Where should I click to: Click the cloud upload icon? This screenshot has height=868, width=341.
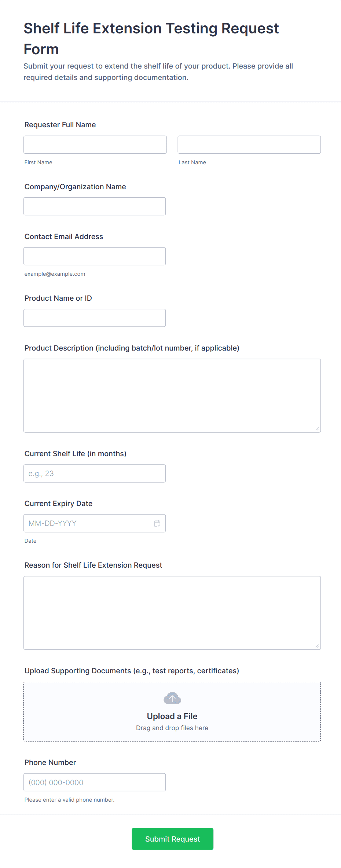pyautogui.click(x=172, y=698)
